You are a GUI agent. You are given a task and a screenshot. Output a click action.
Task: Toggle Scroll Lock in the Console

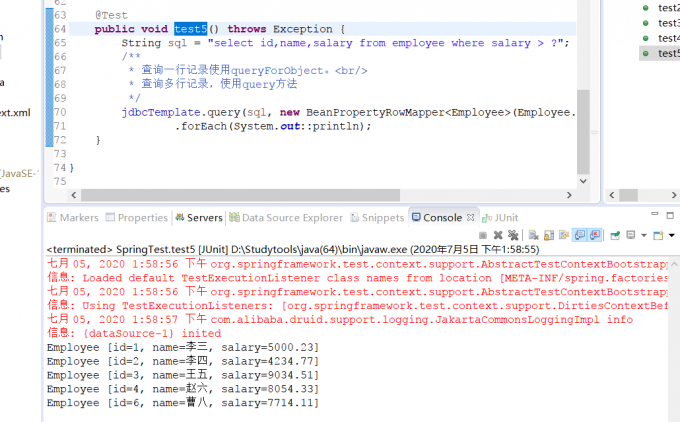point(549,235)
